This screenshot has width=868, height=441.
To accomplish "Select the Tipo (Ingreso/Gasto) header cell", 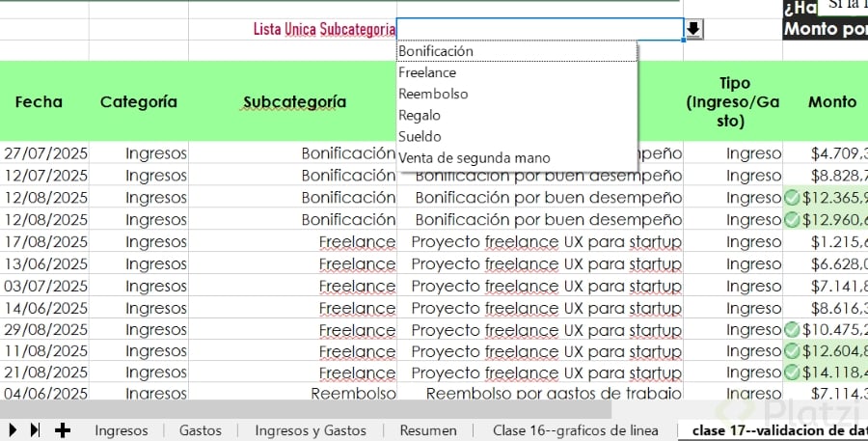I will (x=733, y=101).
